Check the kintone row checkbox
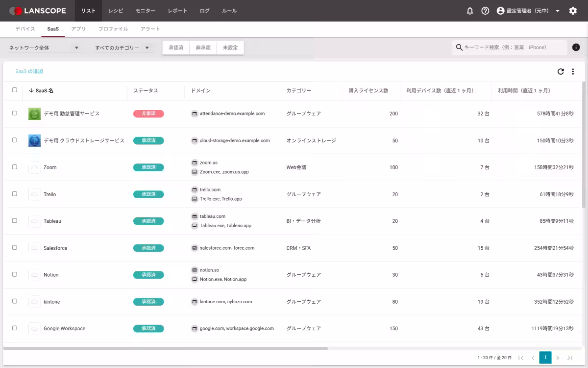 click(15, 301)
